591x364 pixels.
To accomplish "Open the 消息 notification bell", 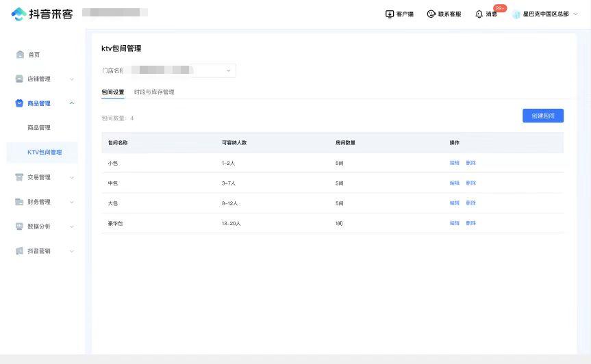I will tap(479, 14).
